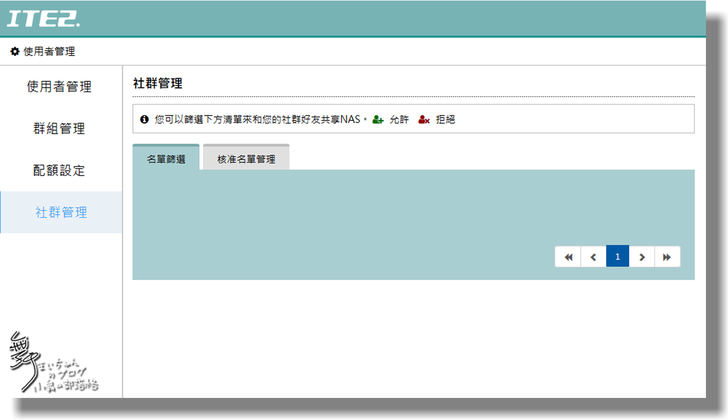
Task: Click the 社群管理 page heading
Action: point(158,84)
